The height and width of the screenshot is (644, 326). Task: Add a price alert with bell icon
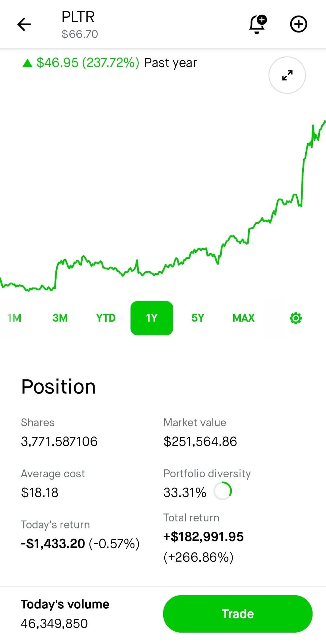257,24
